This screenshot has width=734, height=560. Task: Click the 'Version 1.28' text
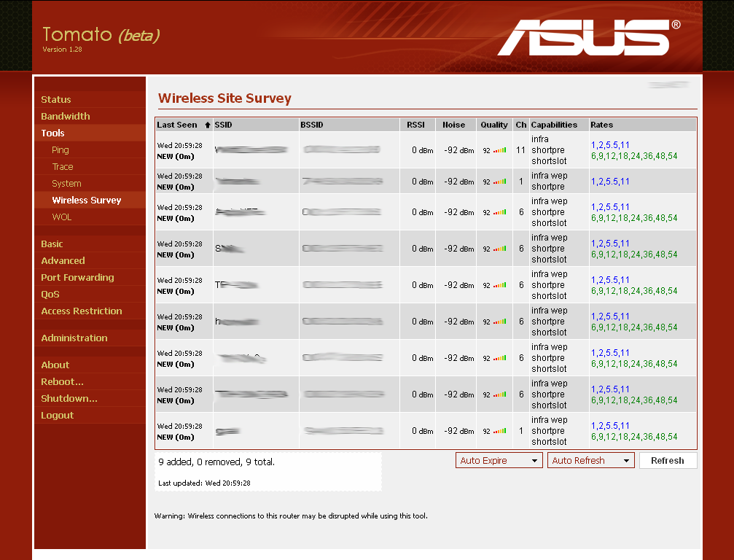click(x=62, y=49)
